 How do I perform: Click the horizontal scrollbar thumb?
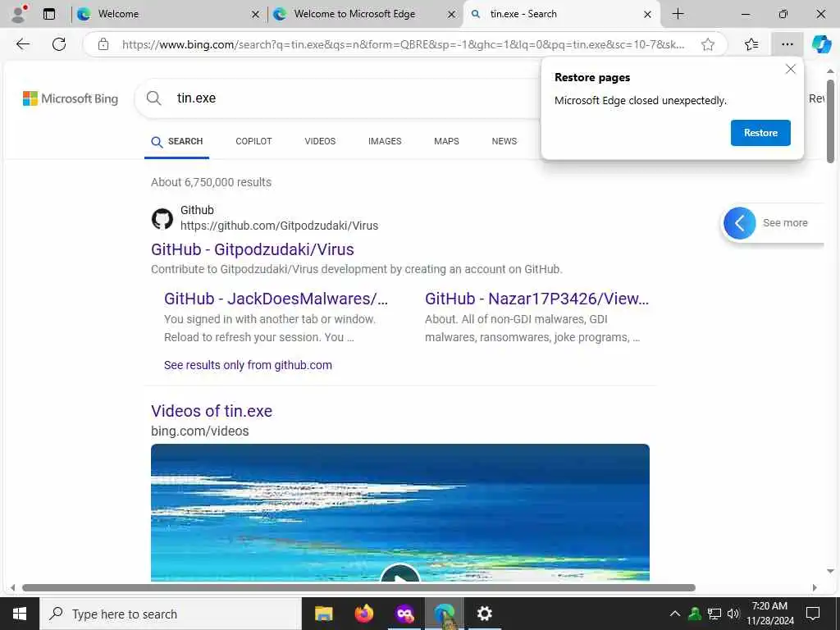[358, 587]
